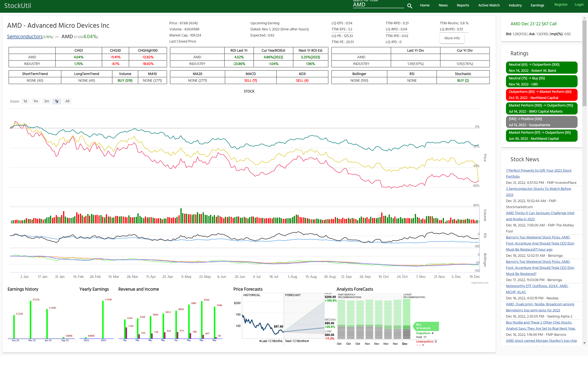588x366 pixels.
Task: Click the Stochastic signal BUY (2)
Action: pyautogui.click(x=463, y=81)
